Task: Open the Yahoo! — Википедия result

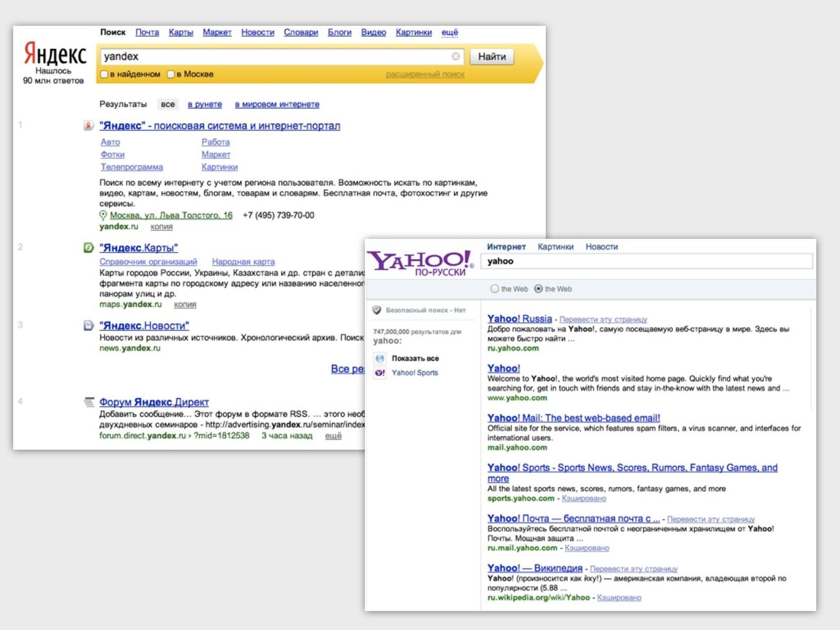Action: (535, 568)
